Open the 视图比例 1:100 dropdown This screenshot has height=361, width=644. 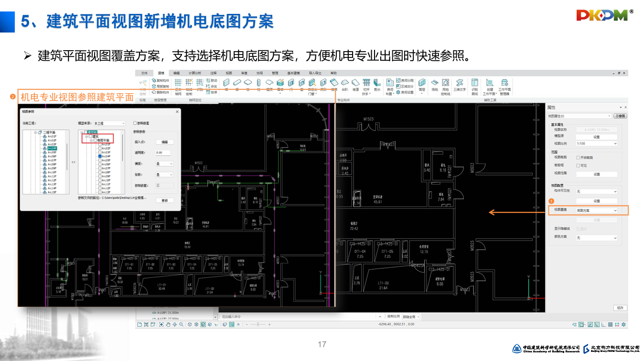coord(597,143)
